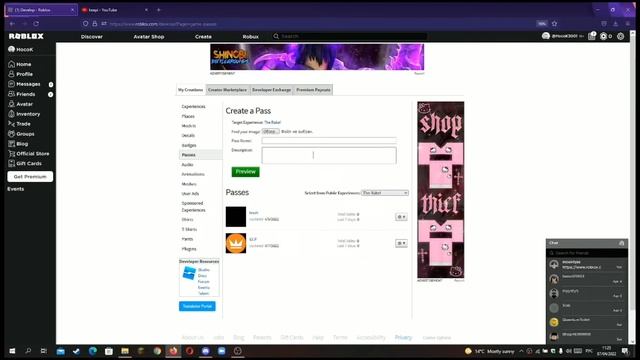640x360 pixels.
Task: Open Avatar Shop in the top navigation
Action: point(149,37)
